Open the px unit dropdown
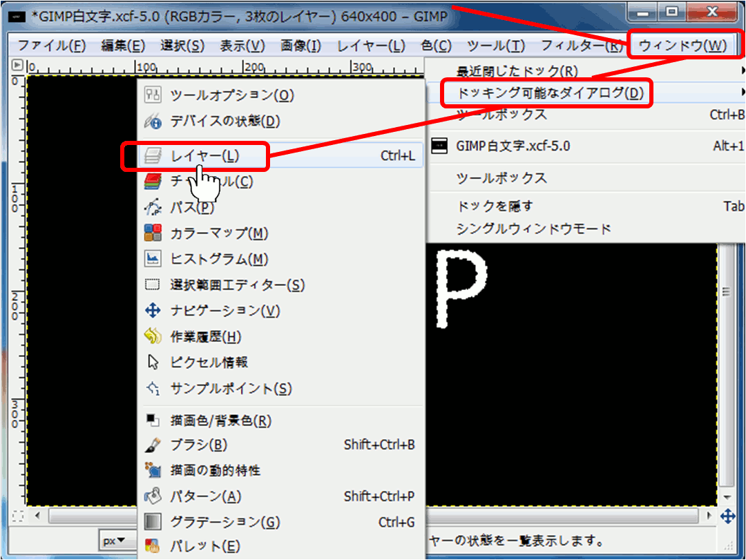Image resolution: width=746 pixels, height=560 pixels. click(x=115, y=541)
